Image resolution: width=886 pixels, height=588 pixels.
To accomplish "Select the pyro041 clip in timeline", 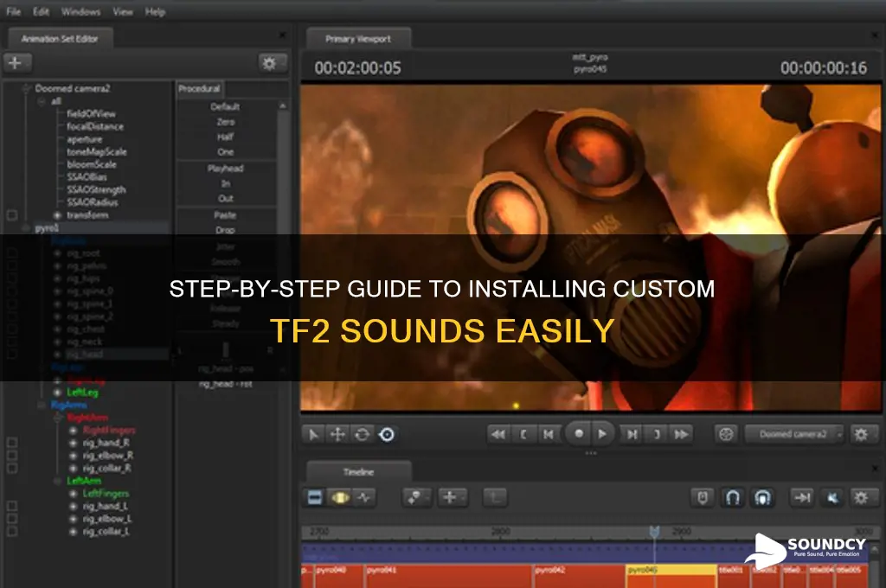I will [x=449, y=576].
